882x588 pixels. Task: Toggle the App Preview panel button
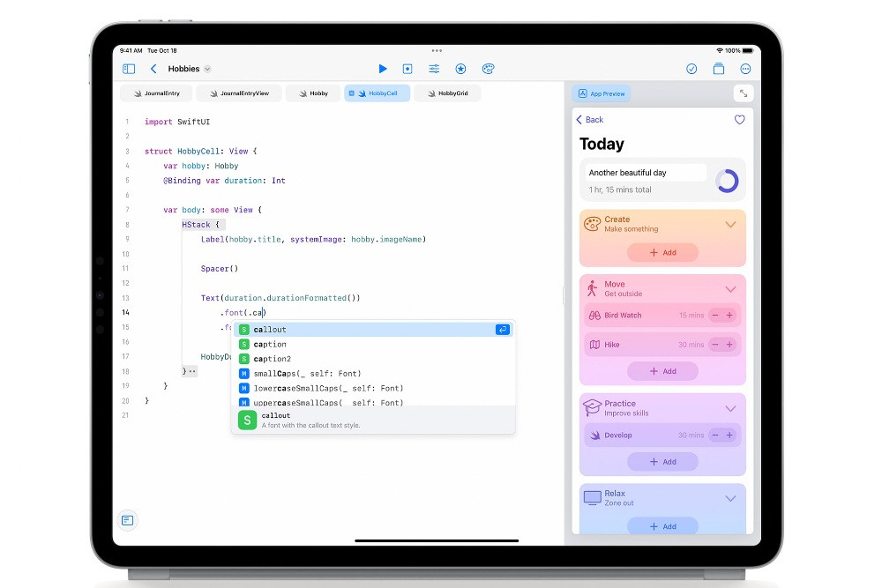[601, 93]
